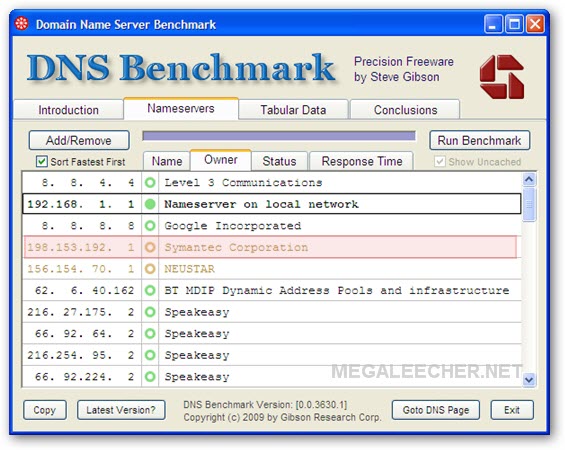Select the Name sub-tab
Screen dimensions: 565x450
(x=167, y=161)
